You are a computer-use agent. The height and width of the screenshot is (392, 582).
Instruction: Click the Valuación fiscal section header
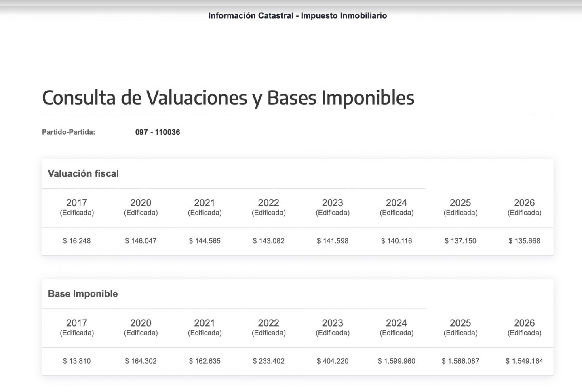pyautogui.click(x=83, y=174)
